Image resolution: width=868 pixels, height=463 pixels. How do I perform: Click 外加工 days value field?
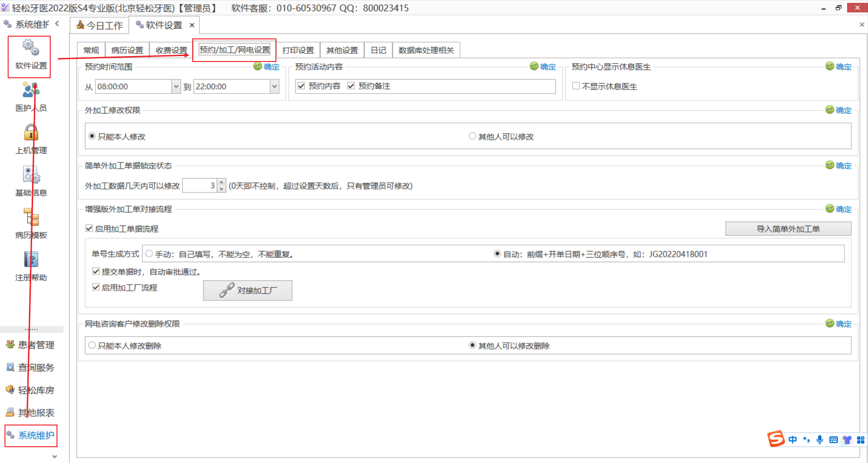pos(200,185)
